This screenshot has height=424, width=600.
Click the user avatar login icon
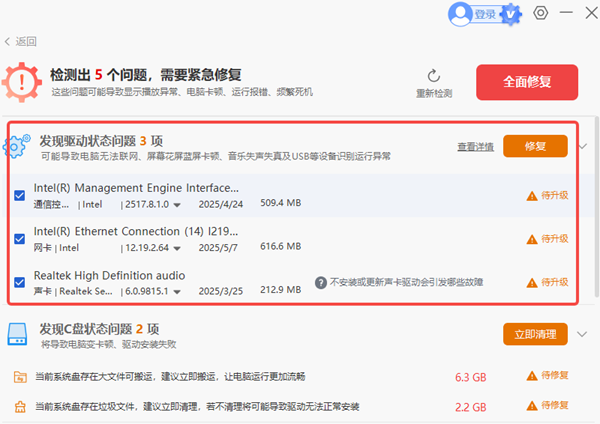pyautogui.click(x=461, y=14)
